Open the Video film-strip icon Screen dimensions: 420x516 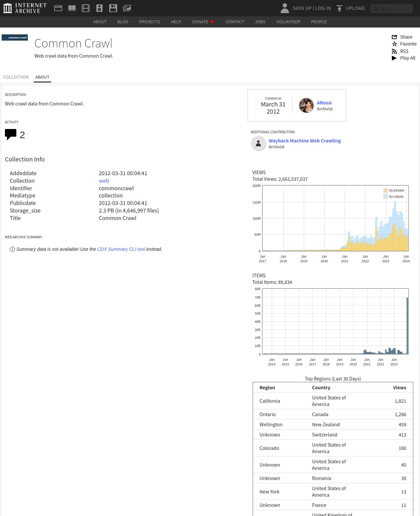tap(86, 8)
